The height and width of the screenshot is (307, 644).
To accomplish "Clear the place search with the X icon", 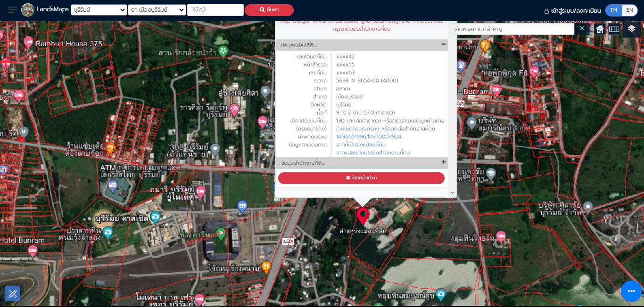I will click(x=582, y=29).
